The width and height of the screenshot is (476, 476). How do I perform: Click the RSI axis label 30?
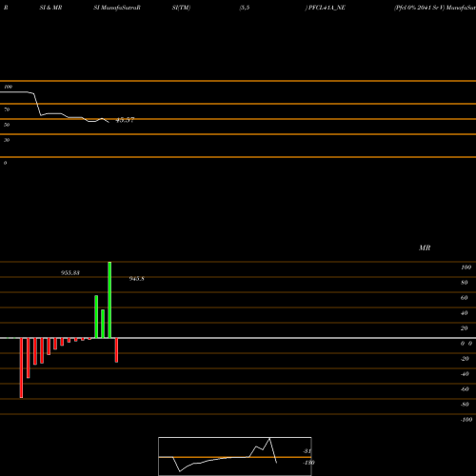7,140
